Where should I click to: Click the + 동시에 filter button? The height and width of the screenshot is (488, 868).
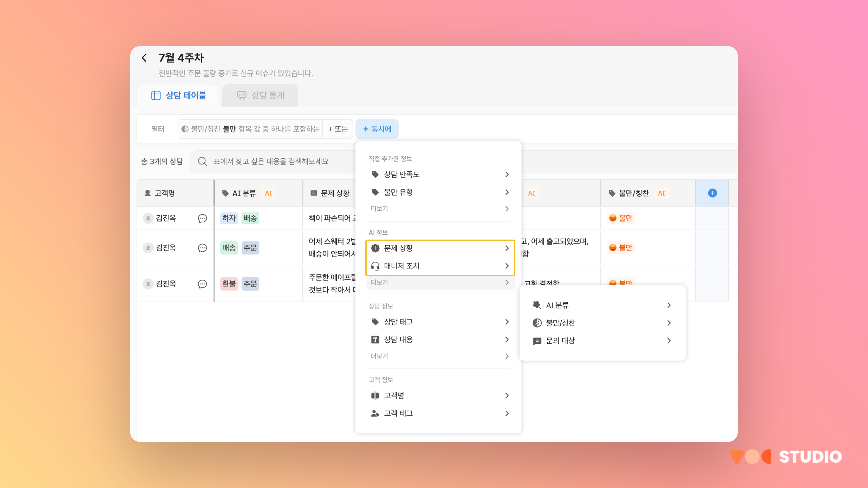click(377, 129)
